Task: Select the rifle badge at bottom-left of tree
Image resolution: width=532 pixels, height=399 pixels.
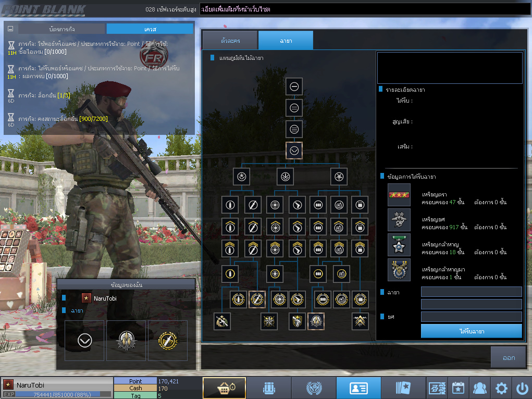Action: point(222,321)
